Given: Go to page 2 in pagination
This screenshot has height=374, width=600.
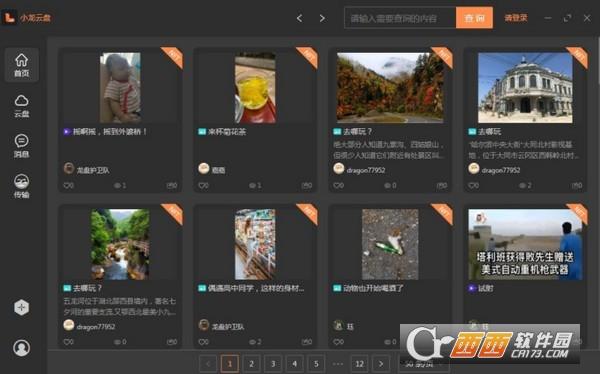Looking at the screenshot, I should click(251, 364).
